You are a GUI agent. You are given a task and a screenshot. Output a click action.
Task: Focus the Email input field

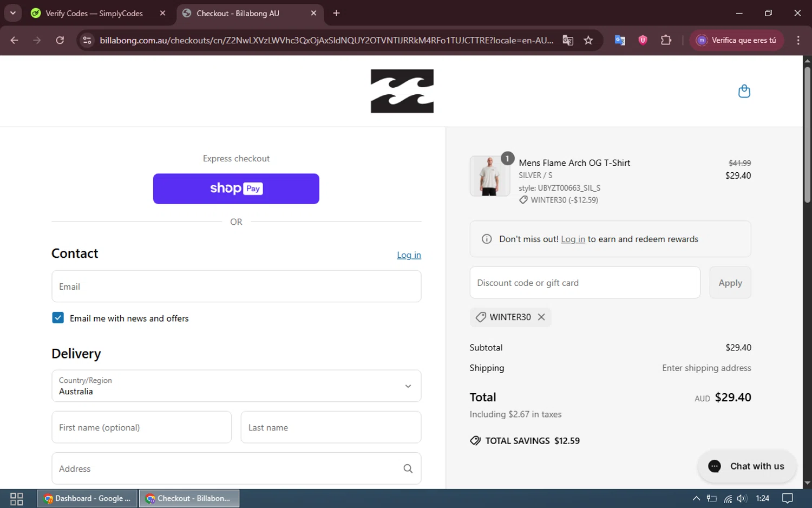(x=236, y=286)
